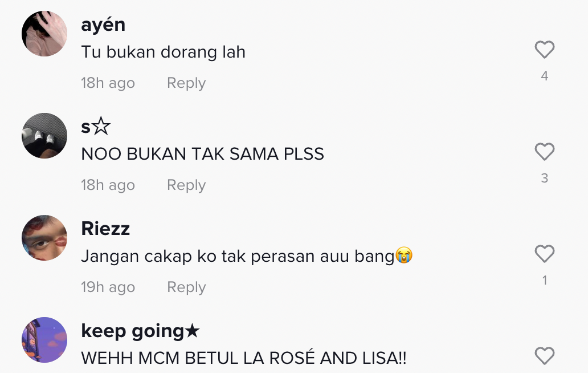View Riezz's profile avatar
588x373 pixels.
(x=44, y=238)
